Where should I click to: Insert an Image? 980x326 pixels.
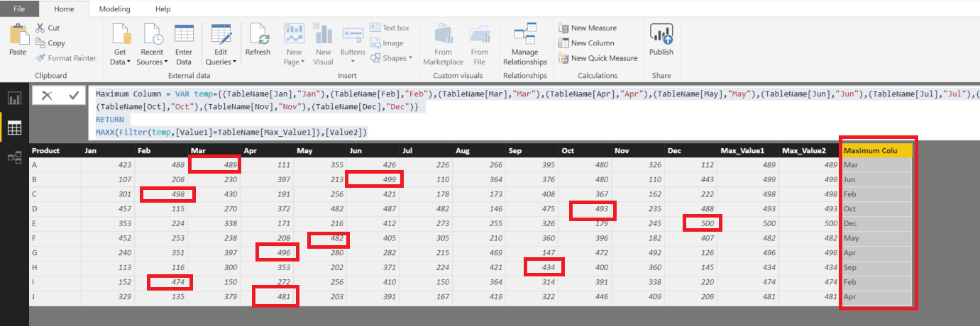(387, 43)
